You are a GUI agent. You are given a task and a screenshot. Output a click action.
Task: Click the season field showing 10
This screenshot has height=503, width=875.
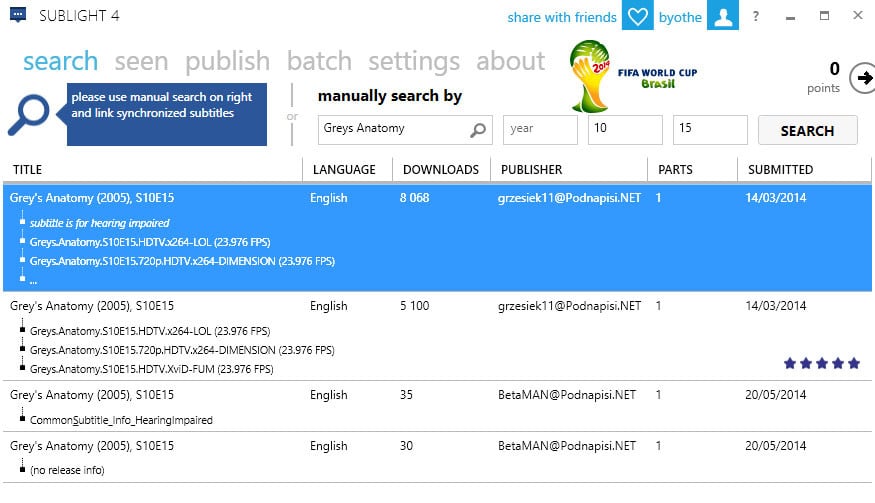(624, 130)
